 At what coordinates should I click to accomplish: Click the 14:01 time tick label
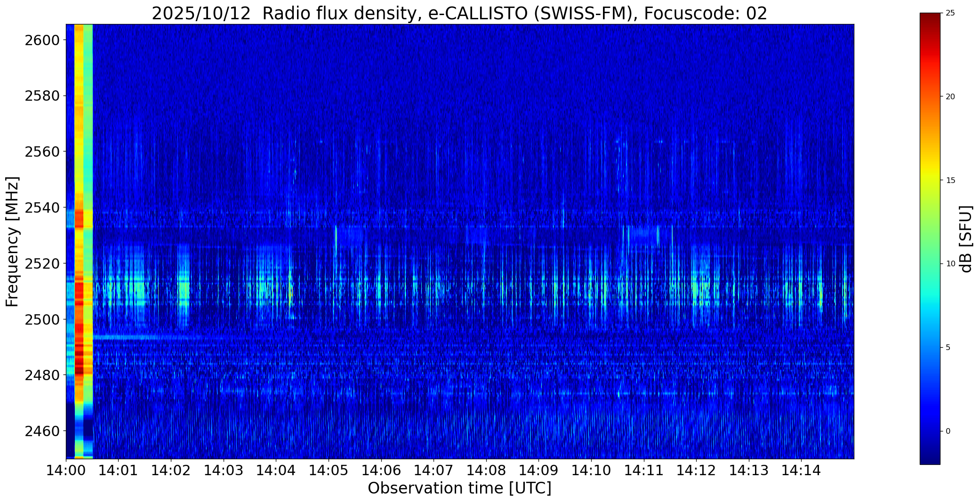pyautogui.click(x=118, y=470)
